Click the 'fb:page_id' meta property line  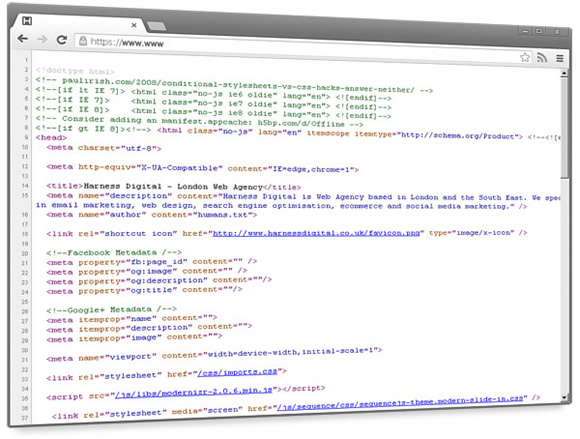[152, 262]
